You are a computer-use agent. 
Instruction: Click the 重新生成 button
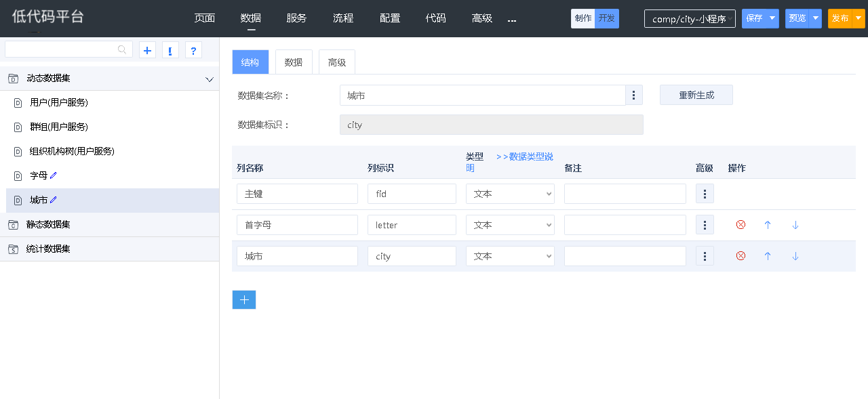click(696, 95)
